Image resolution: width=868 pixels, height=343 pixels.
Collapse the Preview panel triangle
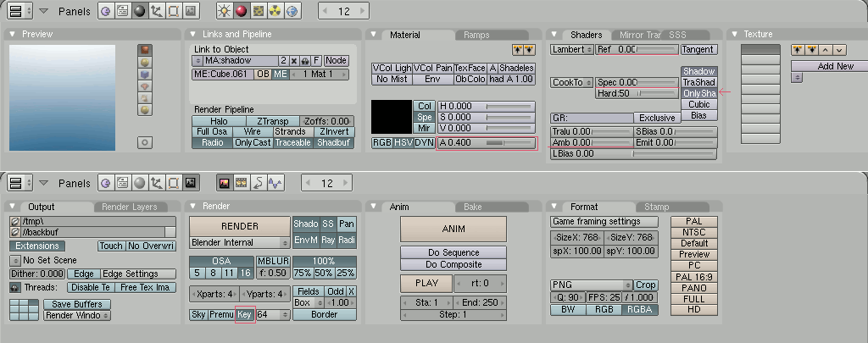(12, 34)
